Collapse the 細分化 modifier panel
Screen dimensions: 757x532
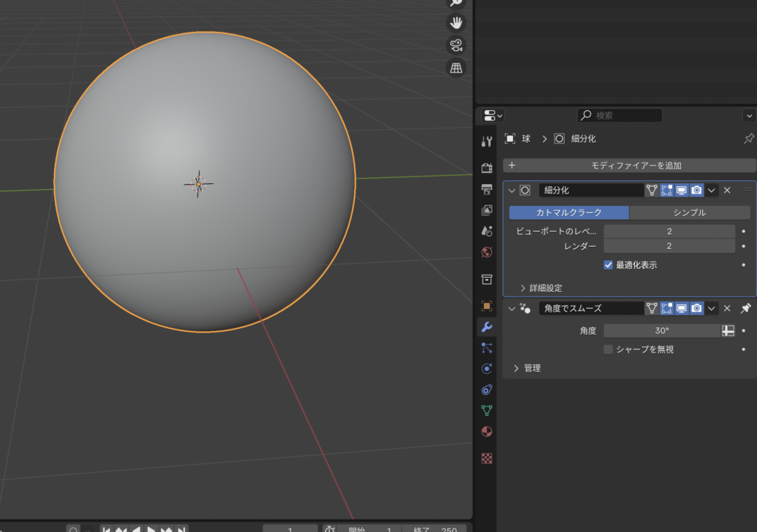click(x=512, y=190)
